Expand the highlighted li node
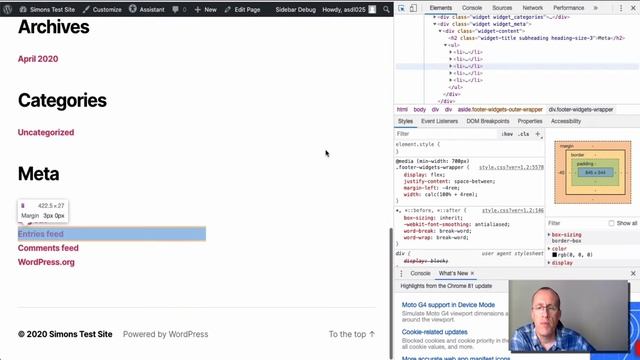This screenshot has width=640, height=360. click(451, 66)
